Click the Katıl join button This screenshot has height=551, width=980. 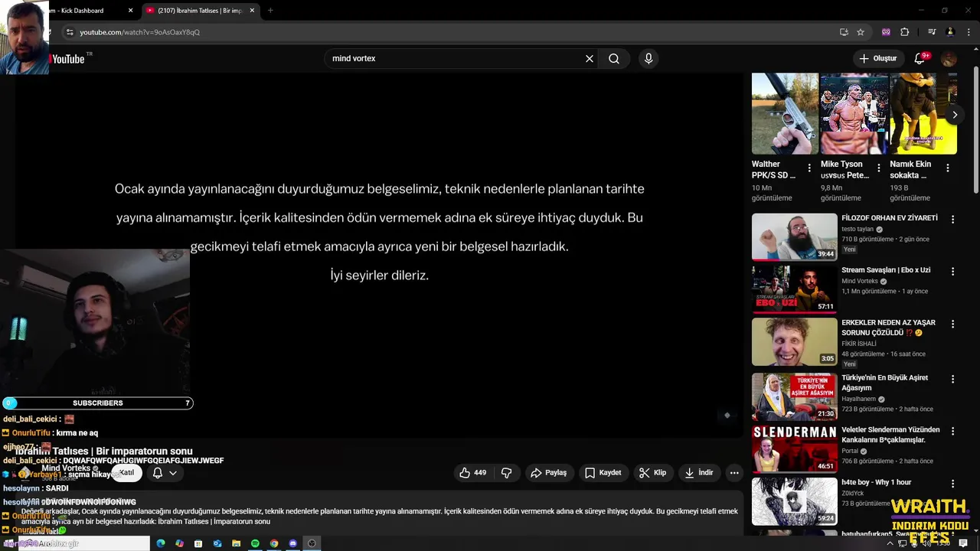click(x=127, y=473)
